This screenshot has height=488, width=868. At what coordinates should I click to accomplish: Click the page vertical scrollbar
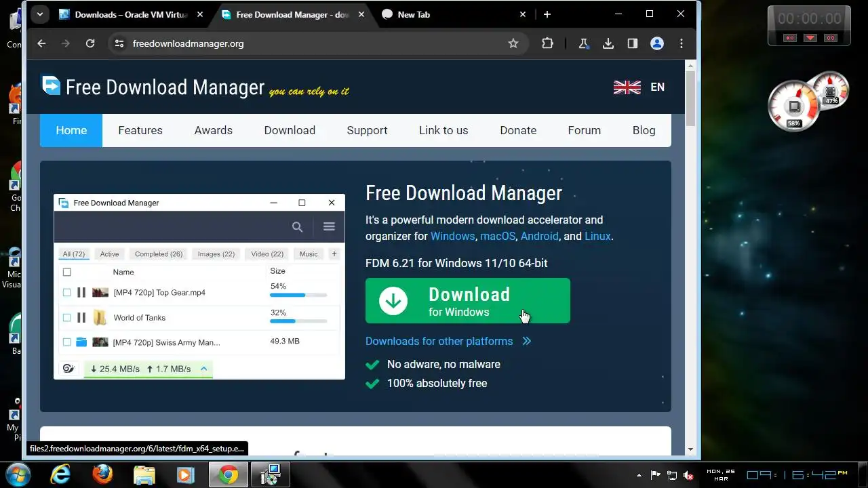690,99
